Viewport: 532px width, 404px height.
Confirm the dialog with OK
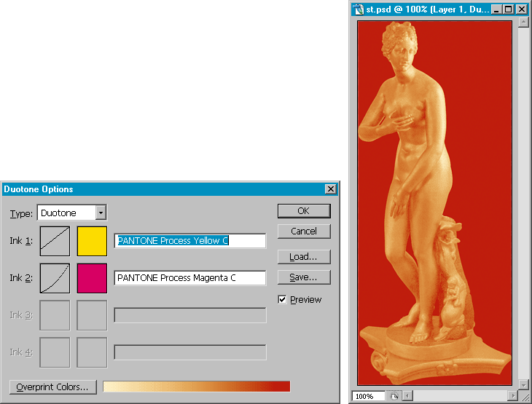(x=304, y=211)
